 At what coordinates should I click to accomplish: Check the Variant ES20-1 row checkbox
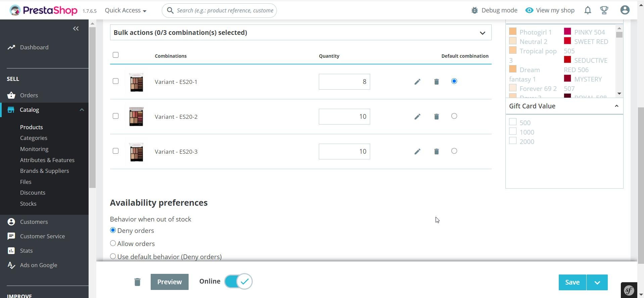[116, 81]
